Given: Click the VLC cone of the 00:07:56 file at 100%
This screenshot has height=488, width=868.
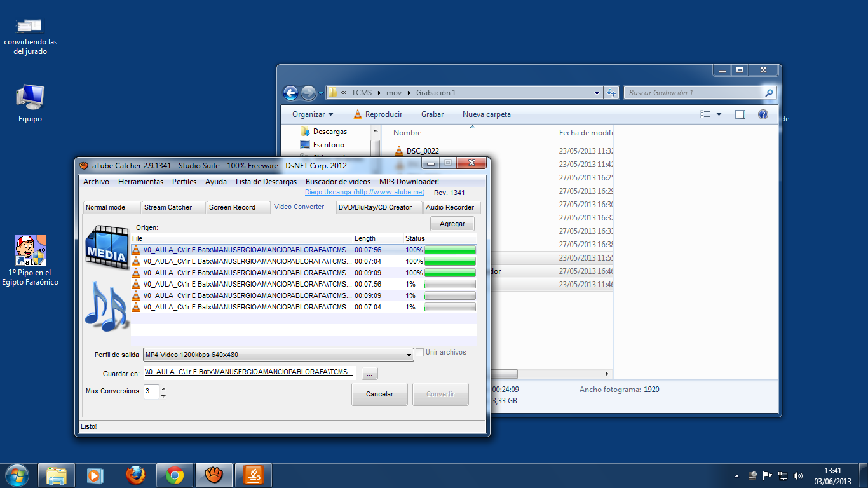Looking at the screenshot, I should (x=136, y=250).
